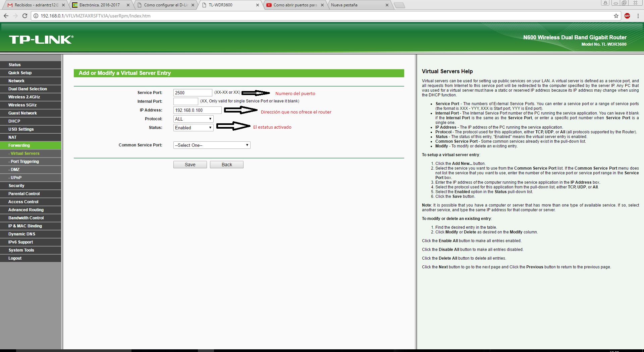Close the Nueva pestaña tab
Viewport: 644px width, 352px height.
pyautogui.click(x=387, y=5)
